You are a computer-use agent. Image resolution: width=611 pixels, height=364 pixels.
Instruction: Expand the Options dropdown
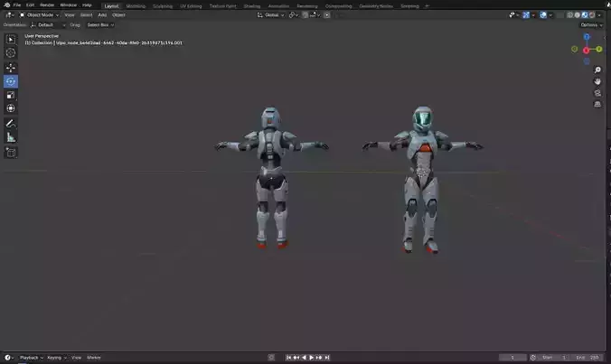pyautogui.click(x=591, y=25)
